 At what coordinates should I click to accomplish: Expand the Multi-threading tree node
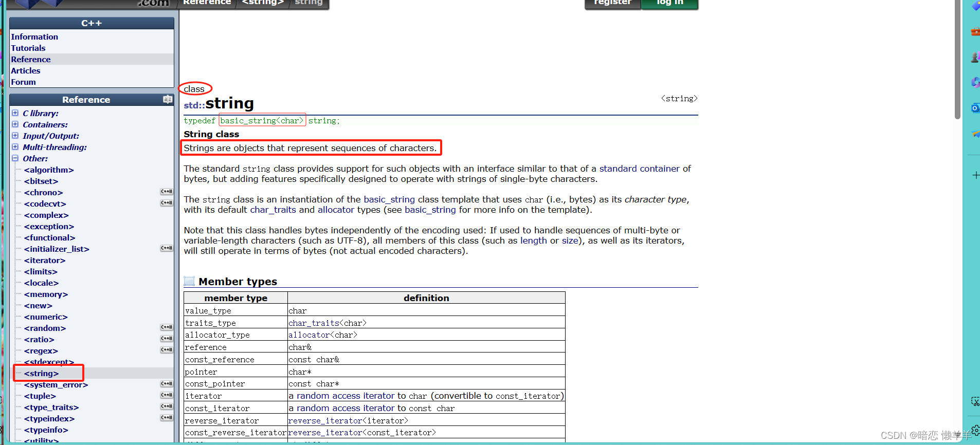click(15, 147)
